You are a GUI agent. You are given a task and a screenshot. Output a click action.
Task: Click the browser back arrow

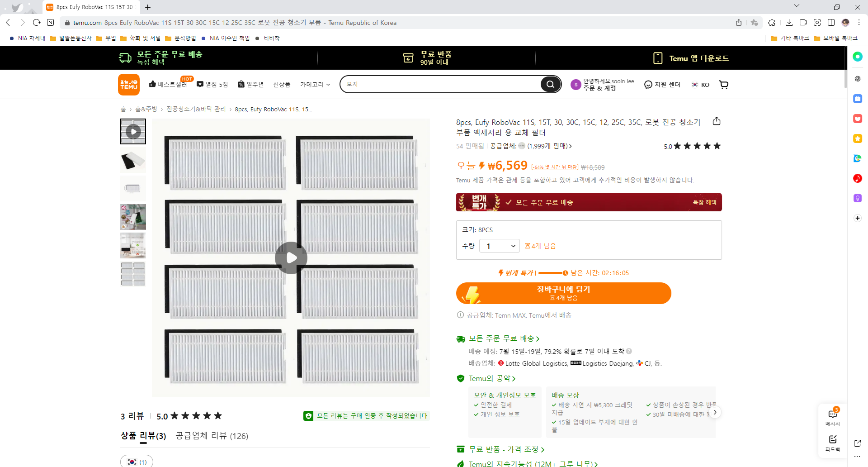8,23
